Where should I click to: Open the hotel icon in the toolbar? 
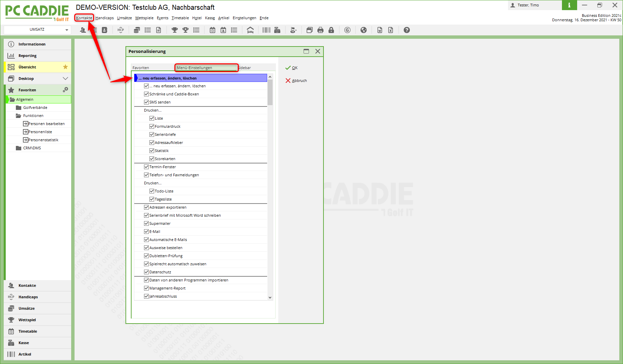[250, 30]
